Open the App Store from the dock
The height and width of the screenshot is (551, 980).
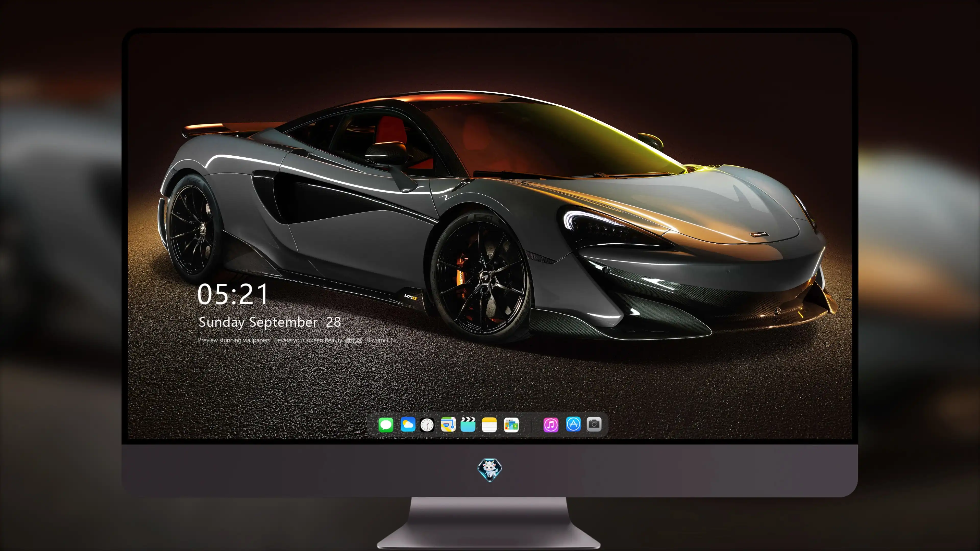coord(573,424)
